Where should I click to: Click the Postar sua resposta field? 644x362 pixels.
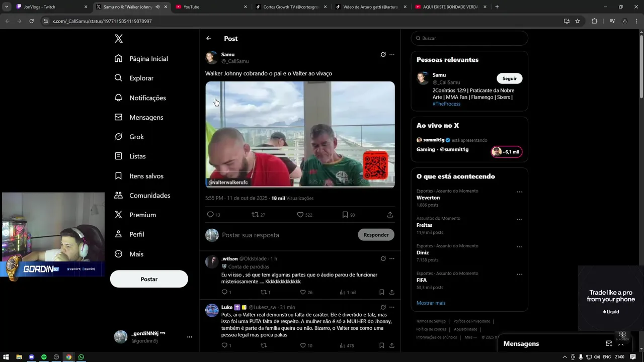[287, 235]
